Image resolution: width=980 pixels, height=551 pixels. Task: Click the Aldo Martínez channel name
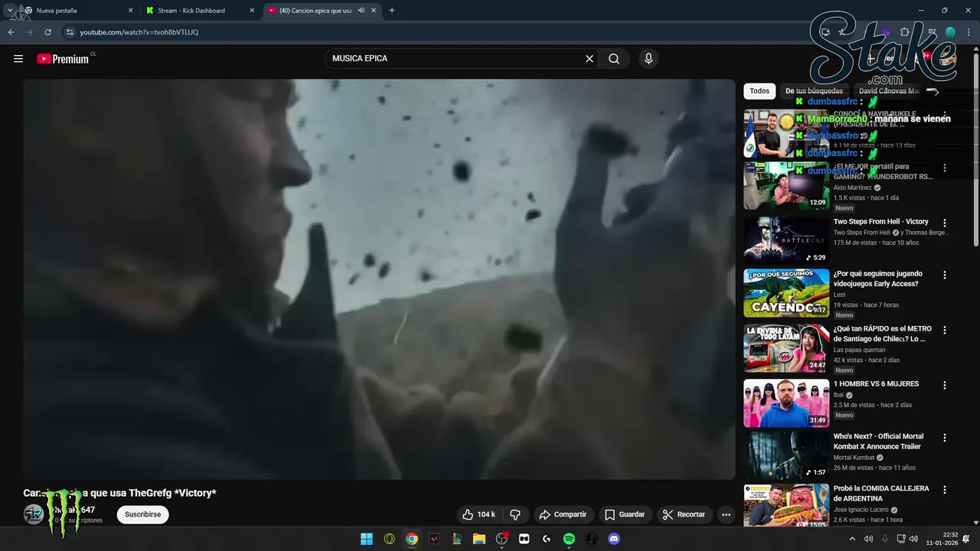853,187
